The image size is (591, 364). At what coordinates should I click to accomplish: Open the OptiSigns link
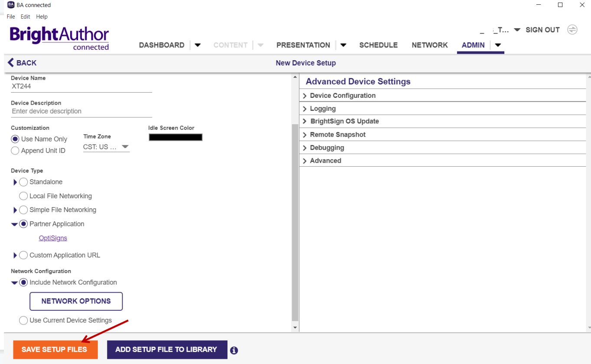53,238
